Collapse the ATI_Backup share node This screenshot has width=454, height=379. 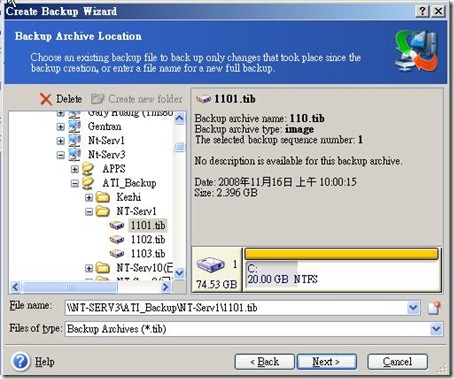coord(75,183)
